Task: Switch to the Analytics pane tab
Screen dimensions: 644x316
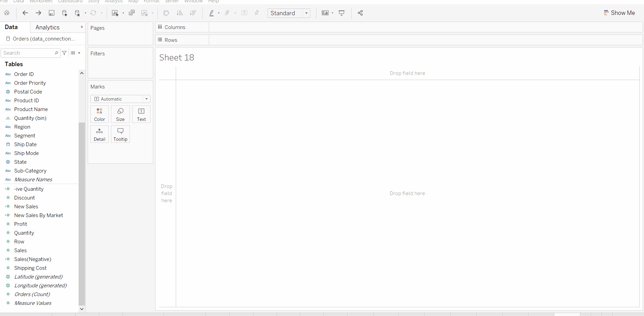Action: click(x=48, y=27)
